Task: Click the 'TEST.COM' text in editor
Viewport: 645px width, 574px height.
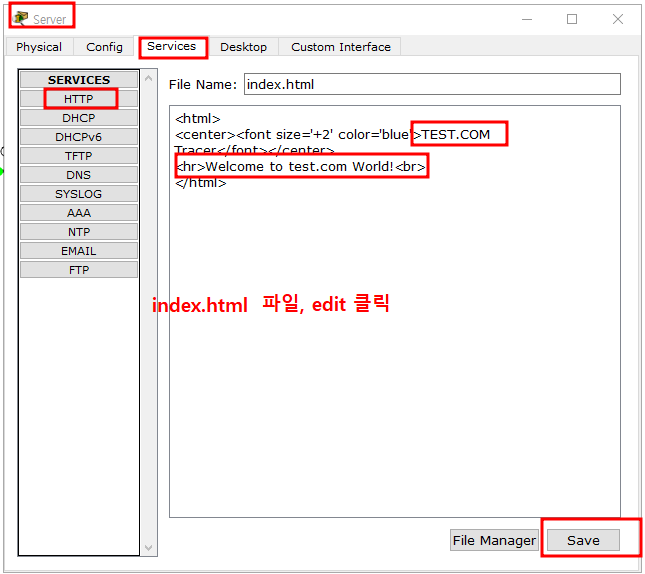Action: tap(456, 134)
